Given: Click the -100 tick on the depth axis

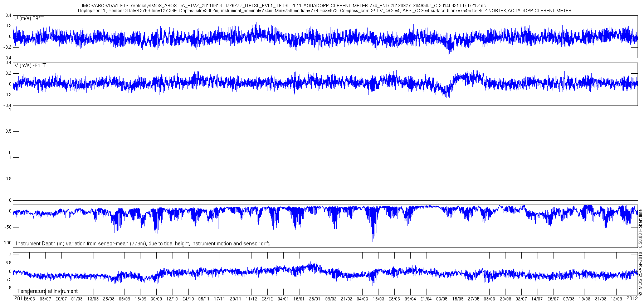Looking at the screenshot, I should pyautogui.click(x=6, y=243).
